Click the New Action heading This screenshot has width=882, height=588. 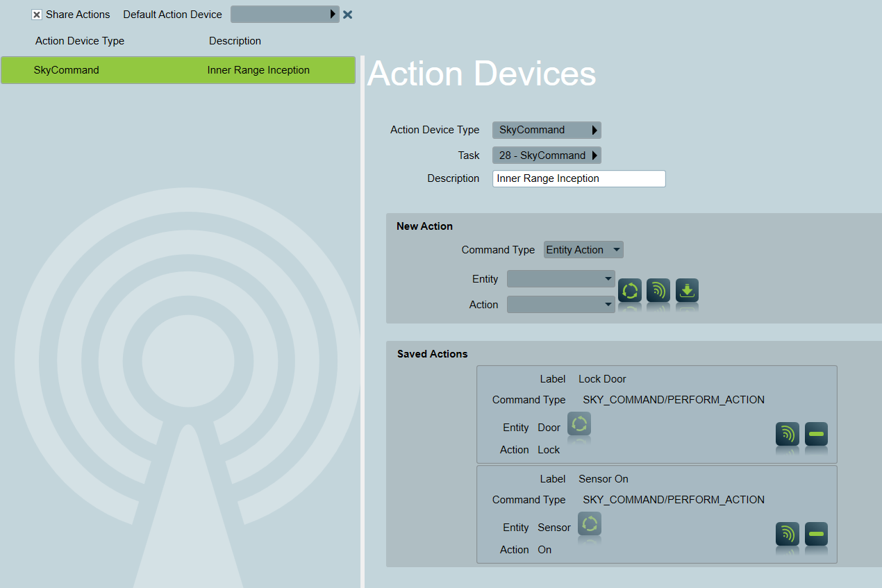click(x=424, y=226)
